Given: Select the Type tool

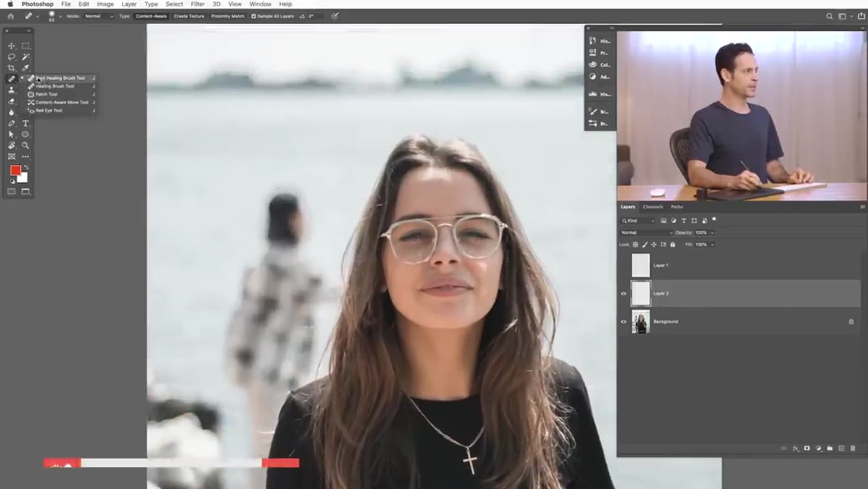Looking at the screenshot, I should pyautogui.click(x=25, y=124).
